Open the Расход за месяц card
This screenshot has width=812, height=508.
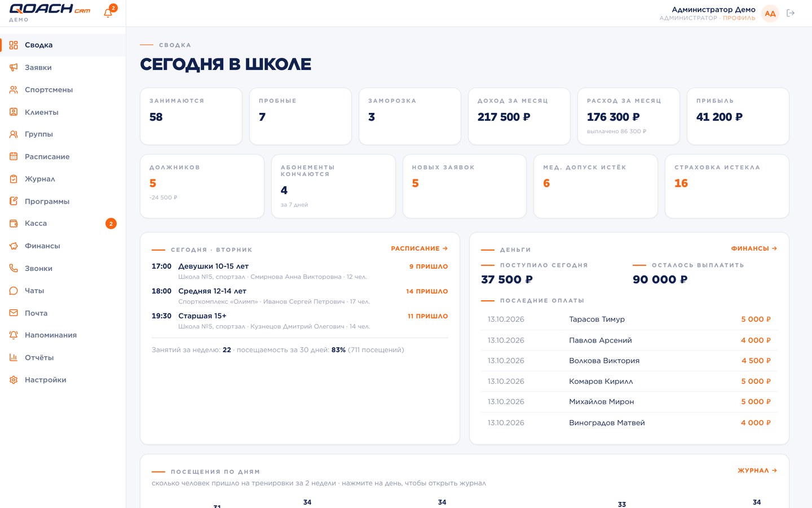coord(629,116)
